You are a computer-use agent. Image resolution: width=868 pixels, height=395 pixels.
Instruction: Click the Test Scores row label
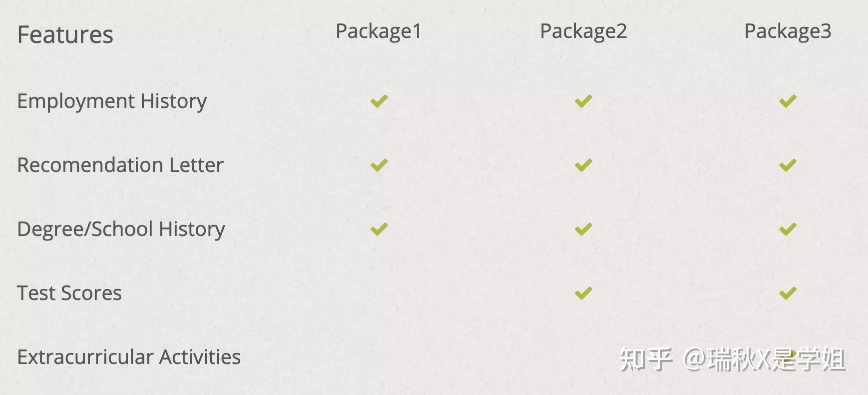(69, 293)
